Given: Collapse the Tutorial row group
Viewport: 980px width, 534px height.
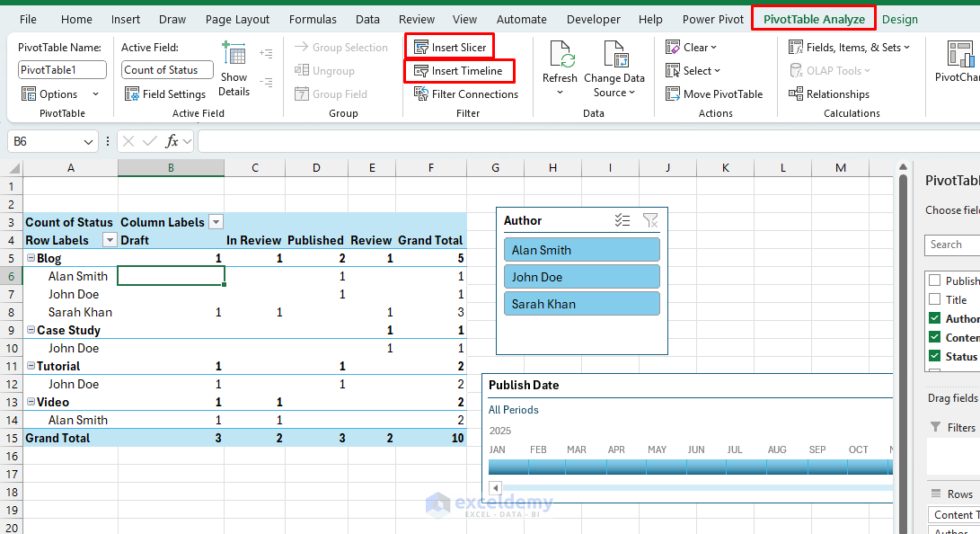Looking at the screenshot, I should pos(31,366).
